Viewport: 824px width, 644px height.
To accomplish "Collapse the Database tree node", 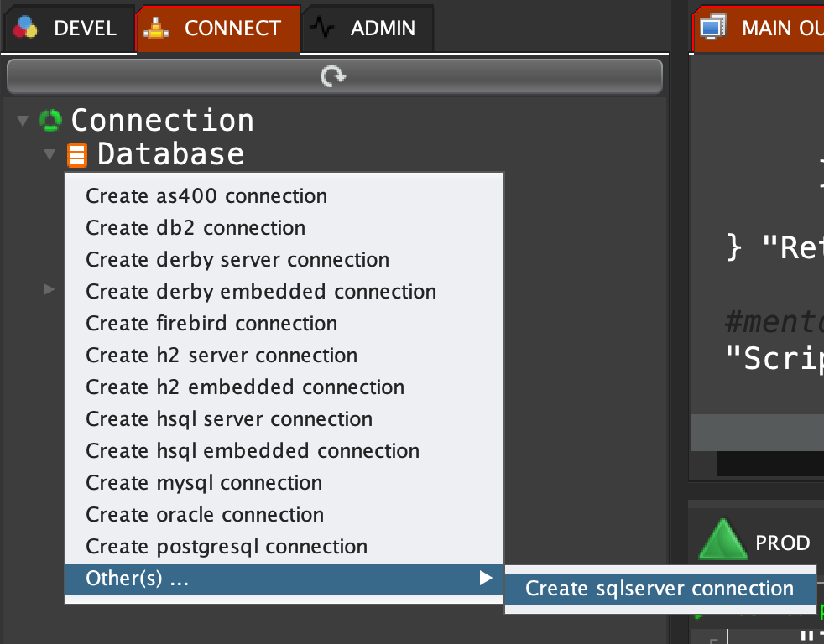I will click(x=50, y=155).
